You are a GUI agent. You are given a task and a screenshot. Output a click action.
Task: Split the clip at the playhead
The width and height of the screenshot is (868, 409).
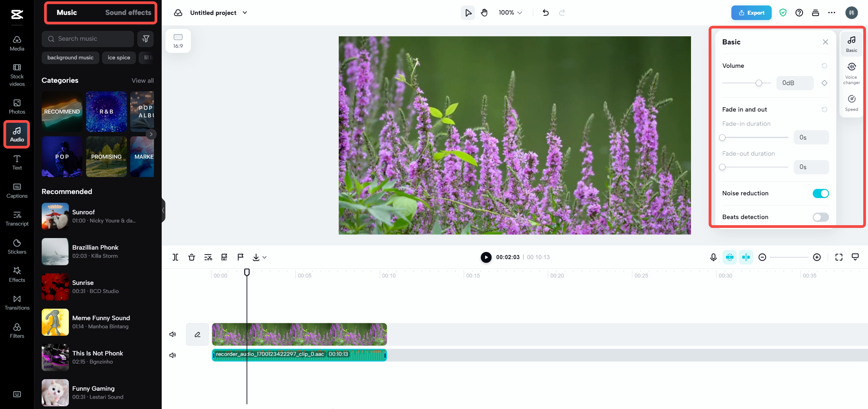175,257
